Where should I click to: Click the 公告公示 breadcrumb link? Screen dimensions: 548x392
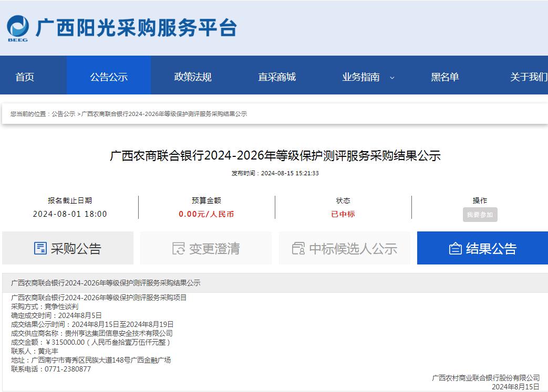tap(64, 114)
